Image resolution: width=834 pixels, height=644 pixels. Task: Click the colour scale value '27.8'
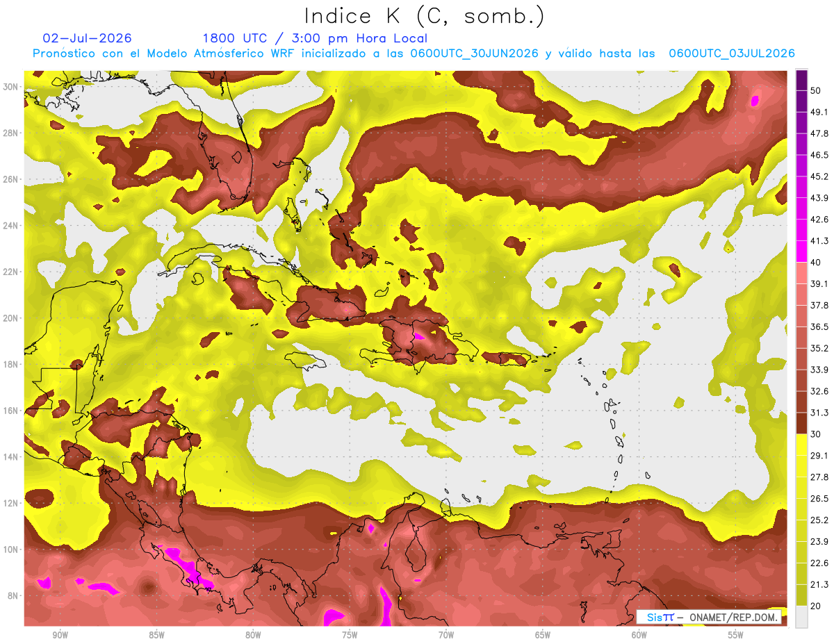coord(819,477)
